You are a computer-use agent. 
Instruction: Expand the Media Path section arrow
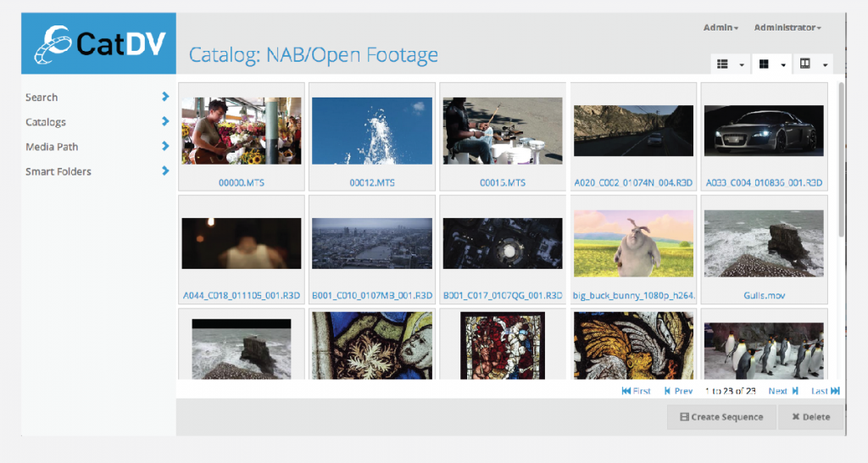(x=165, y=146)
